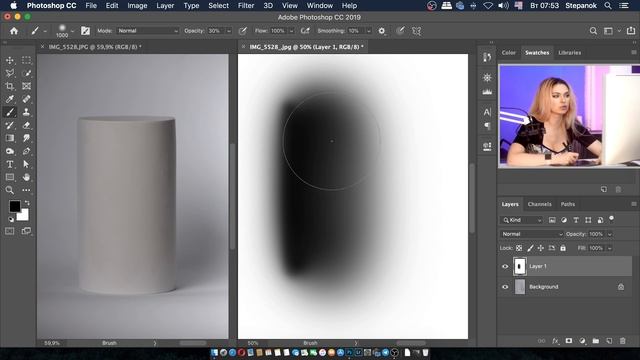
Task: Swap foreground and background colors
Action: click(27, 203)
